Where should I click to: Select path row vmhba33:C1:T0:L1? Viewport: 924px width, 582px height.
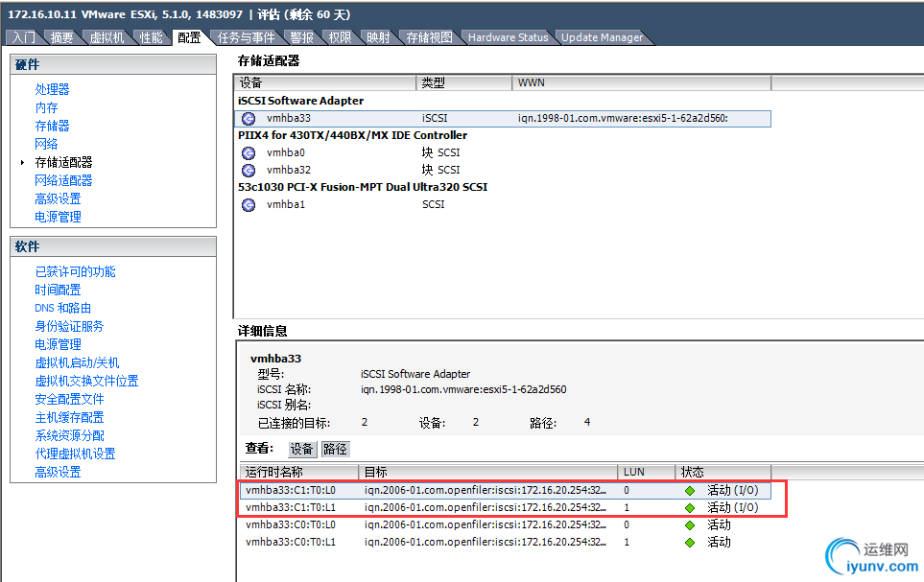tap(506, 508)
